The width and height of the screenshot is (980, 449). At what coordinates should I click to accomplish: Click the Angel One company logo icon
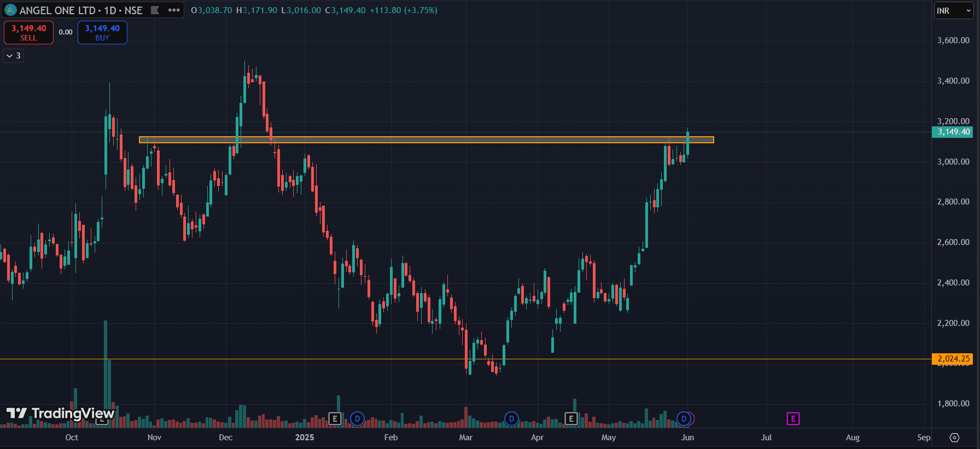point(10,10)
